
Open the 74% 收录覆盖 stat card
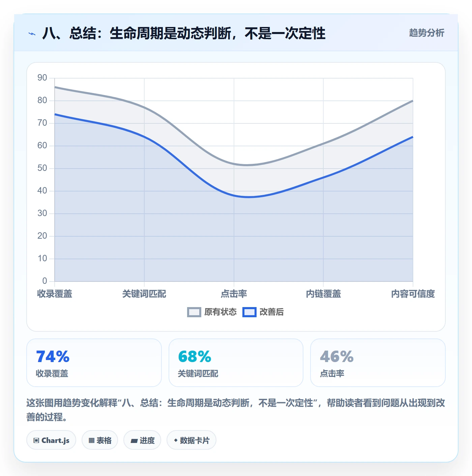click(x=94, y=363)
